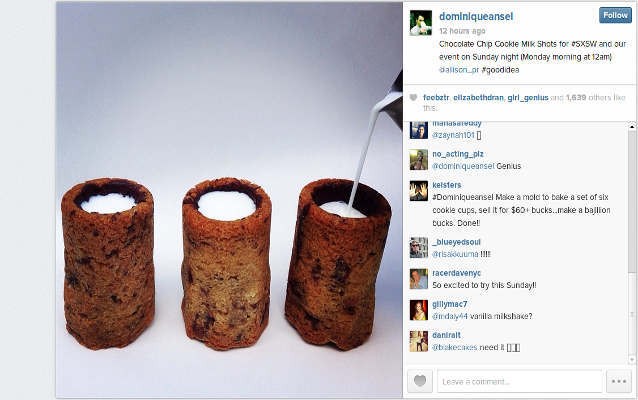638x400 pixels.
Task: Open racerdavenyc commenter avatar
Action: point(419,279)
